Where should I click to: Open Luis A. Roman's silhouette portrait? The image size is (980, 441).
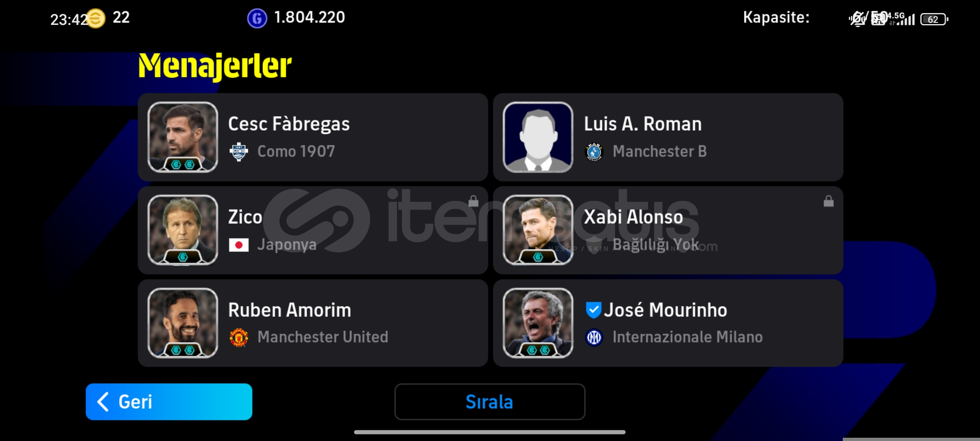pyautogui.click(x=538, y=137)
